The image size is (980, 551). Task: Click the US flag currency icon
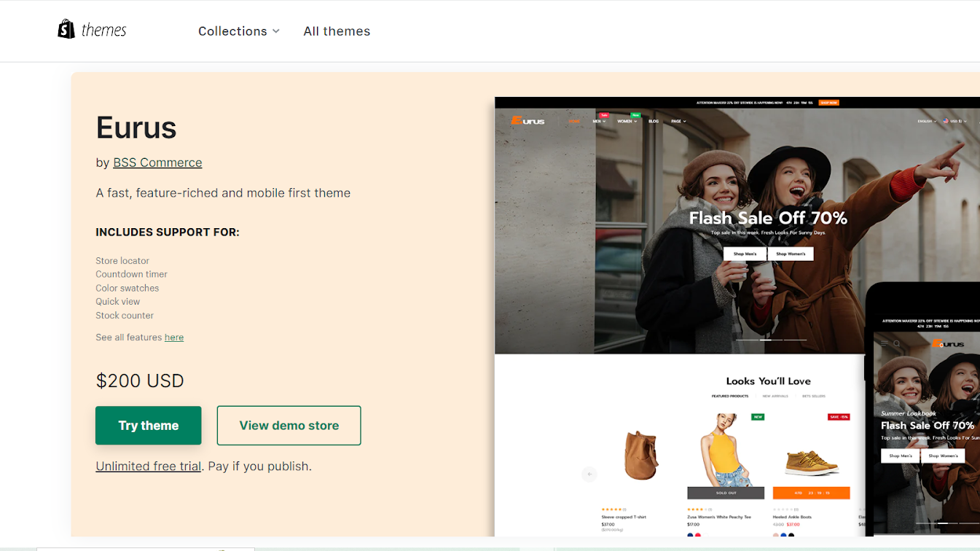click(946, 120)
